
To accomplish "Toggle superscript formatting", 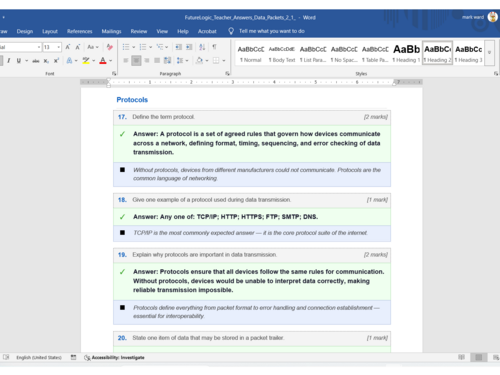I will (56, 61).
